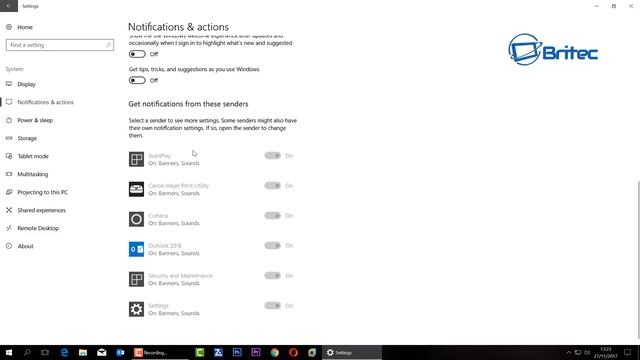The width and height of the screenshot is (640, 360).
Task: Toggle Cortana notifications switch
Action: click(273, 216)
